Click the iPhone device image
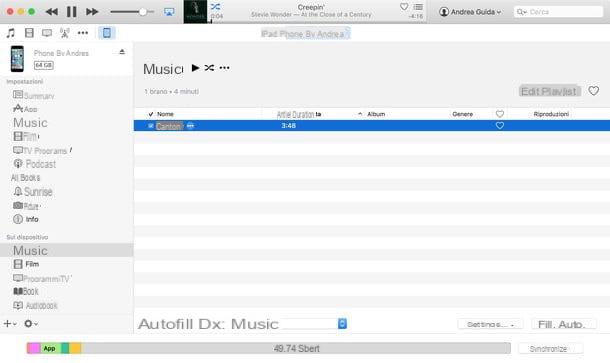610x363 pixels. (x=17, y=59)
